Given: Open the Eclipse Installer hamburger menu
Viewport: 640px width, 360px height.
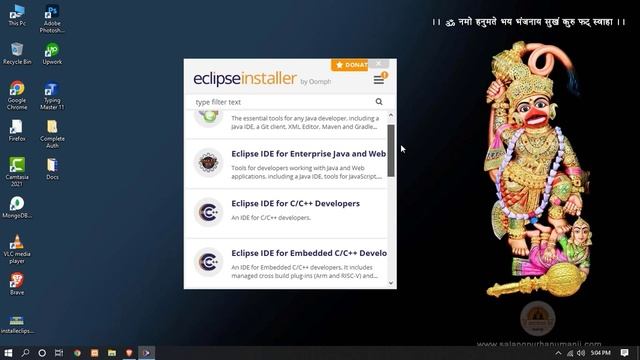Looking at the screenshot, I should coord(378,80).
